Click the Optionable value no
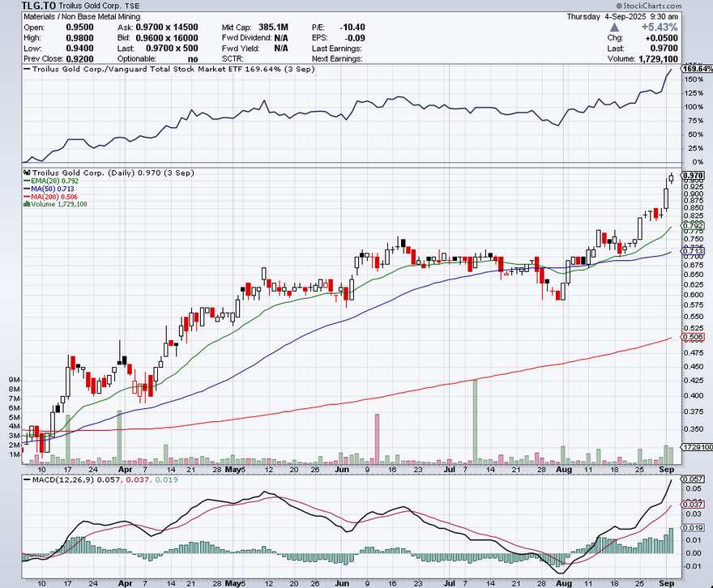The image size is (713, 588). tap(193, 59)
